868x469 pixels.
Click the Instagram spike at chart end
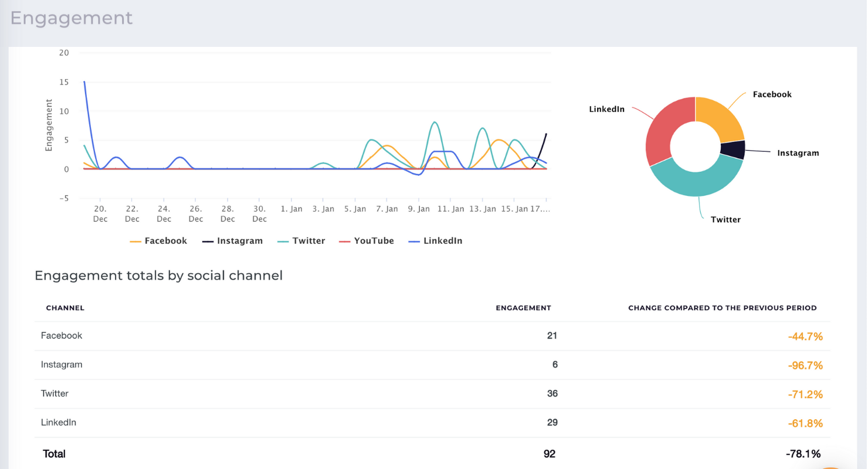pos(546,134)
